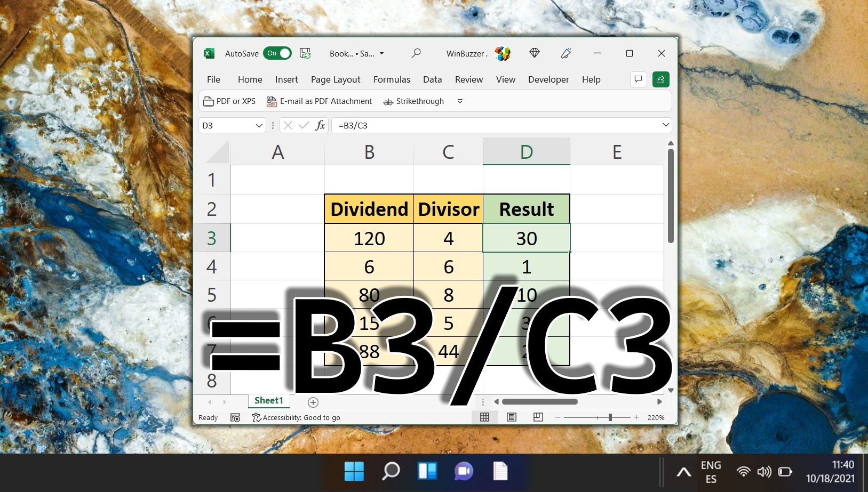The image size is (868, 492).
Task: Select cell containing 120
Action: coord(369,238)
